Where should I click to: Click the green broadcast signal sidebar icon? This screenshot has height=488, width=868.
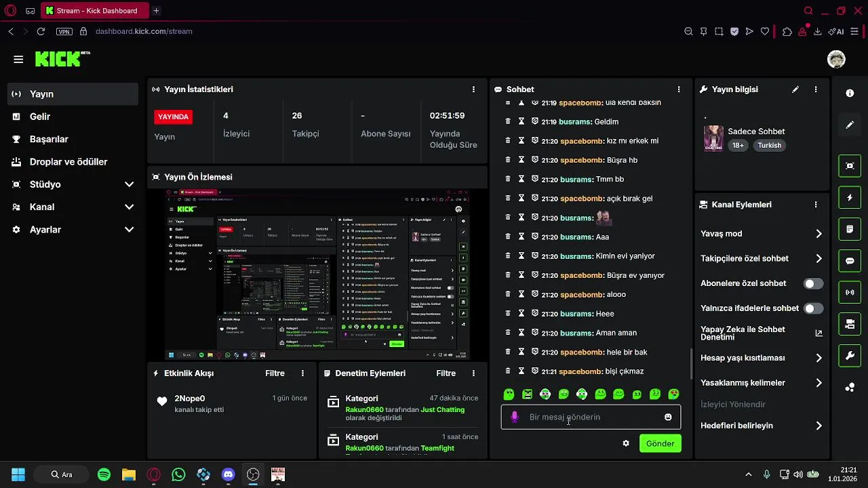pyautogui.click(x=850, y=293)
